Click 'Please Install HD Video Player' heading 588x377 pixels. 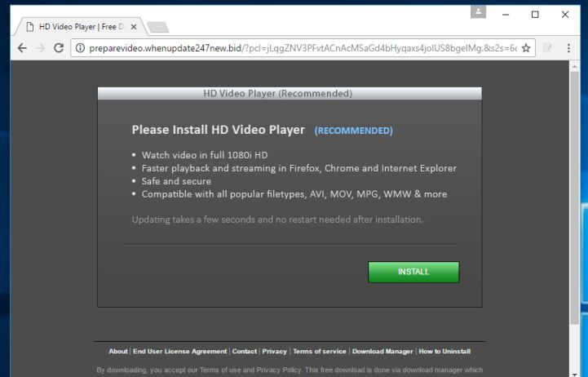click(x=219, y=130)
